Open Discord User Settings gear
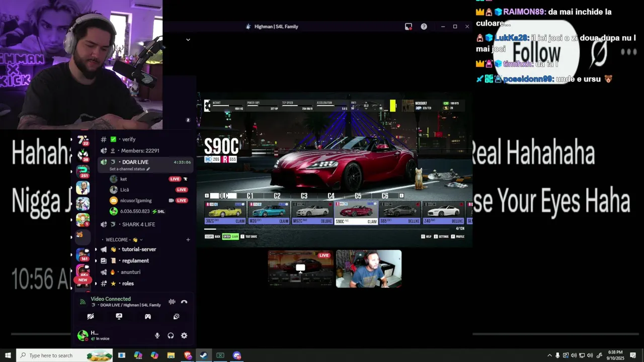The height and width of the screenshot is (362, 644). tap(184, 335)
